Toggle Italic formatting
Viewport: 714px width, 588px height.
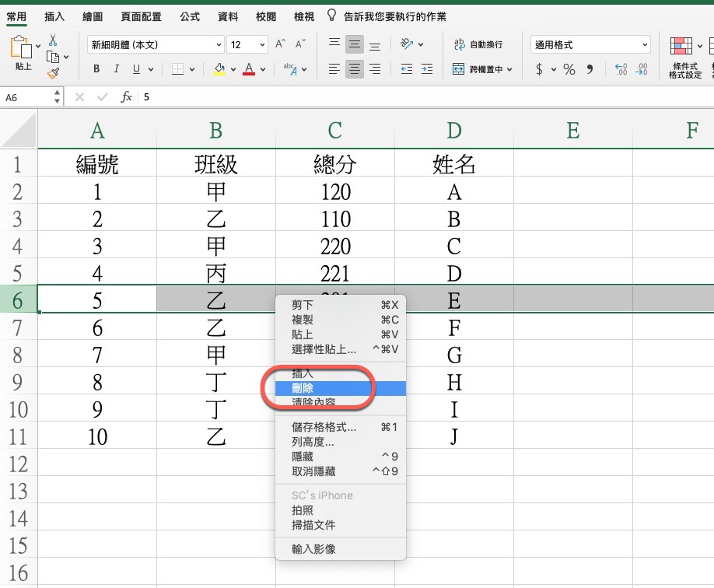coord(117,69)
